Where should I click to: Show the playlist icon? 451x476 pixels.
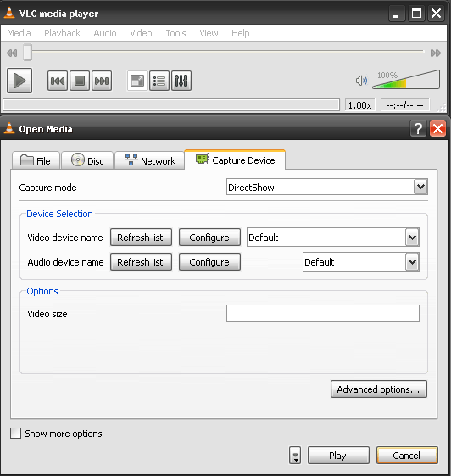[159, 81]
